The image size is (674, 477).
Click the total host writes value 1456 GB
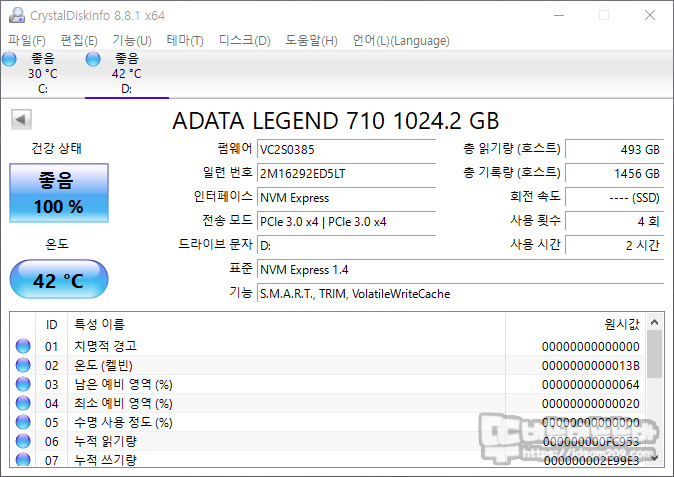(x=615, y=174)
